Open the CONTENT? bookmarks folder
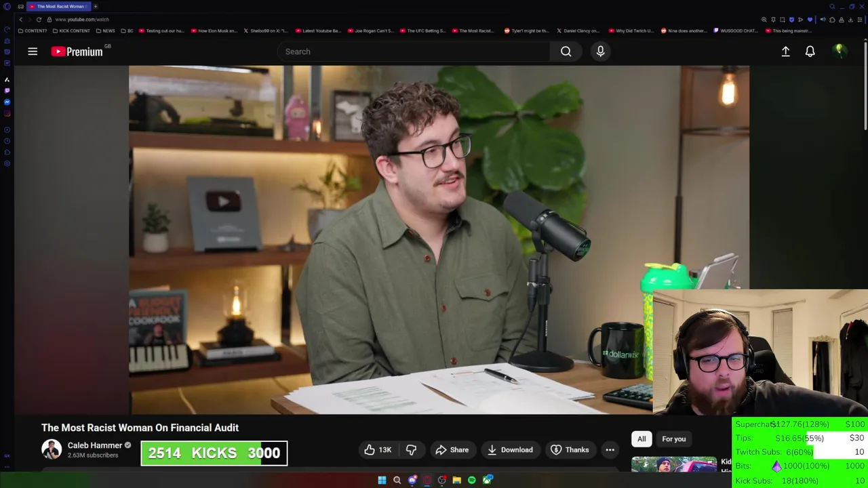868x488 pixels. (x=33, y=30)
